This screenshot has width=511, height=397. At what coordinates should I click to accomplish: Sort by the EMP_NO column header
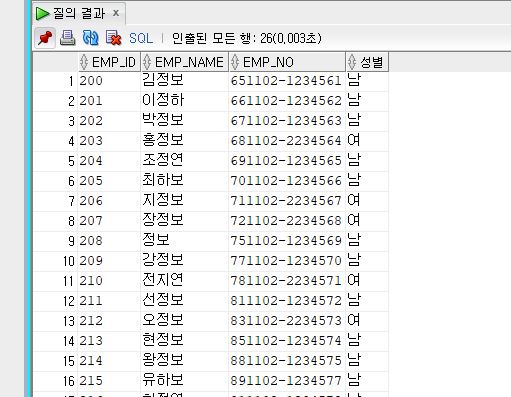click(287, 62)
